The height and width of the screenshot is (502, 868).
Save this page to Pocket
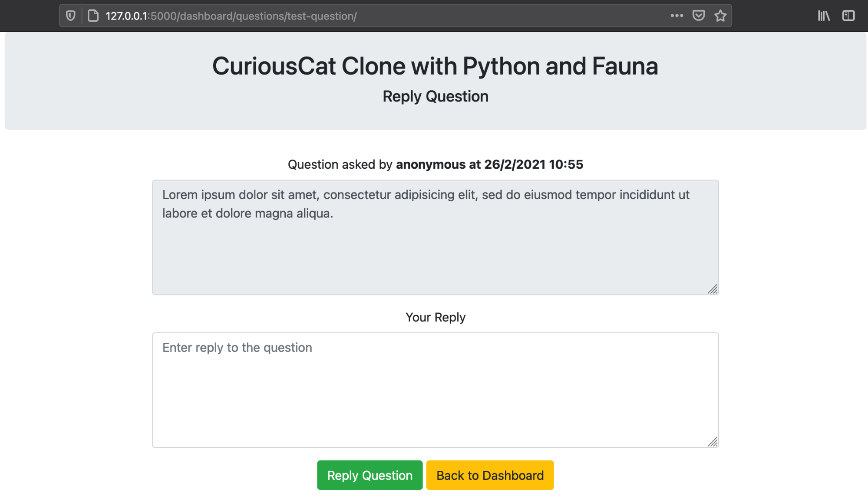tap(698, 16)
